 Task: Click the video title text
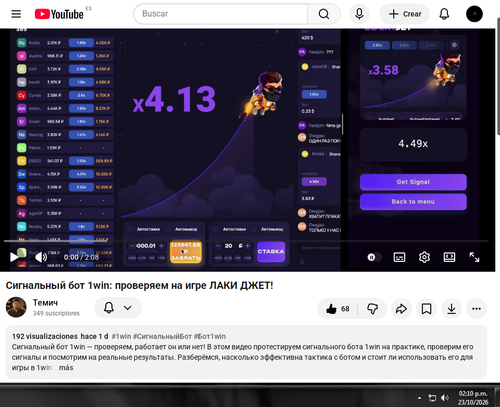[x=139, y=285]
